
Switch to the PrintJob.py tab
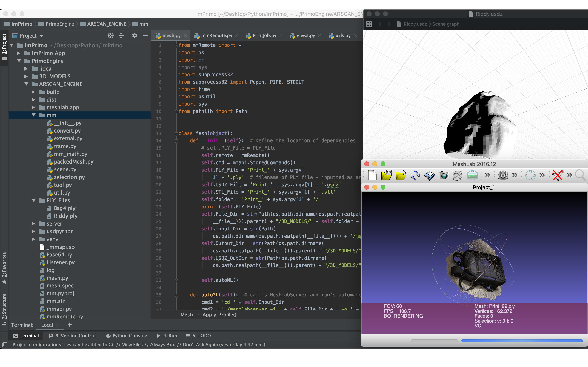264,36
